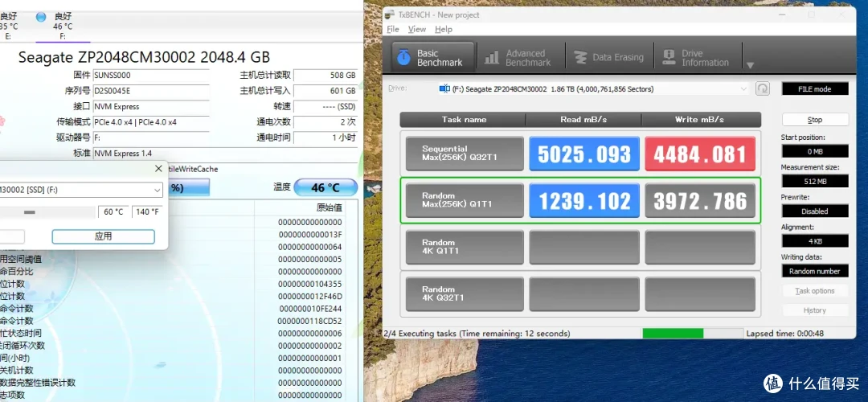Click the power-on time 1 小时 value
Image resolution: width=868 pixels, height=402 pixels.
[x=325, y=137]
